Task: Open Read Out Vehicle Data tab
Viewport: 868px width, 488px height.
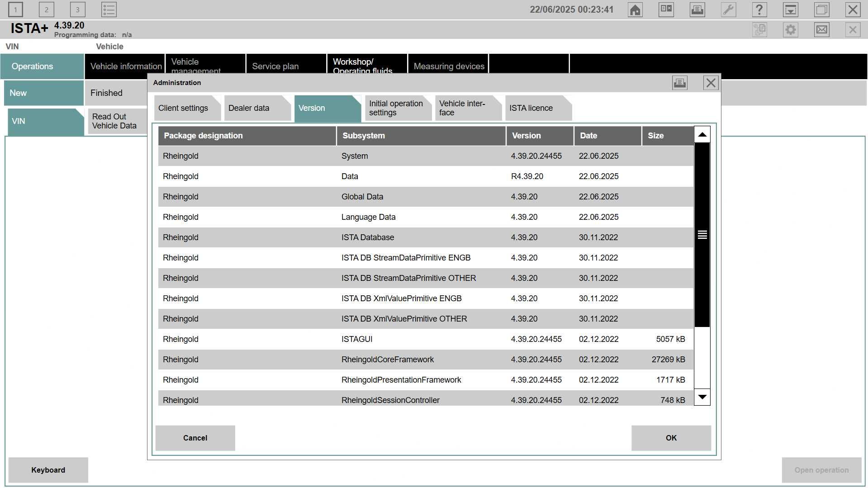Action: tap(118, 121)
